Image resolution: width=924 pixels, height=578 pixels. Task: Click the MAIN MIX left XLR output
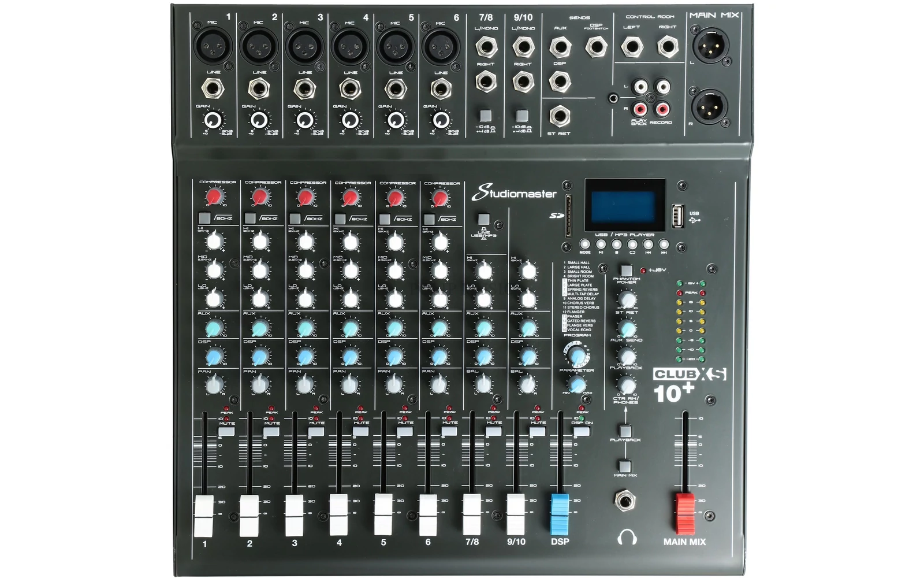(710, 45)
